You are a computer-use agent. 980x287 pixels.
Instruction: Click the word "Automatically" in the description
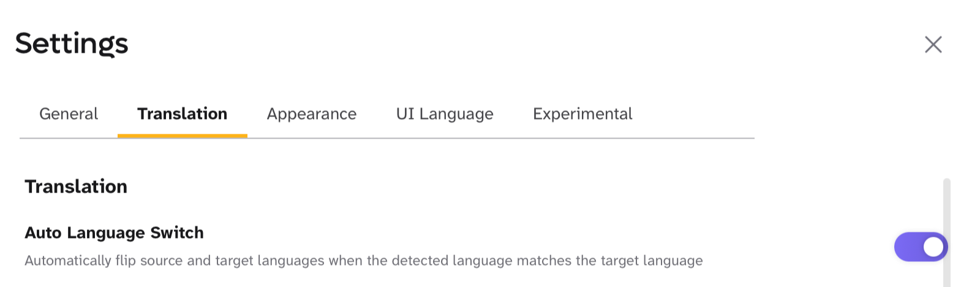67,261
